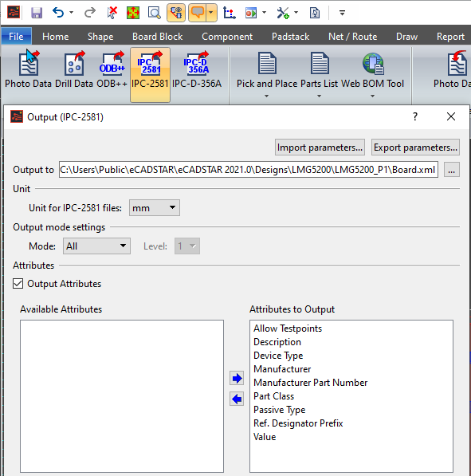Click the coordinate origin axis icon
This screenshot has height=476, width=471.
(x=230, y=13)
